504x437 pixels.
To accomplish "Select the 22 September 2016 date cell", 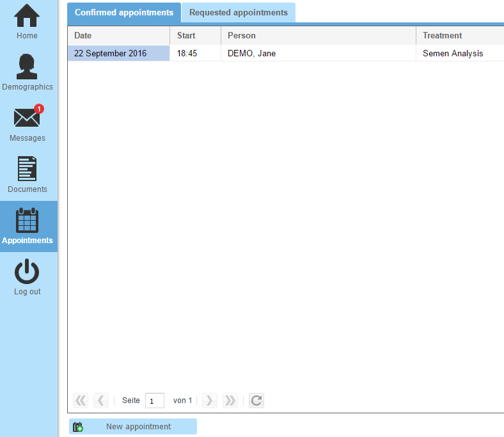I will tap(118, 53).
